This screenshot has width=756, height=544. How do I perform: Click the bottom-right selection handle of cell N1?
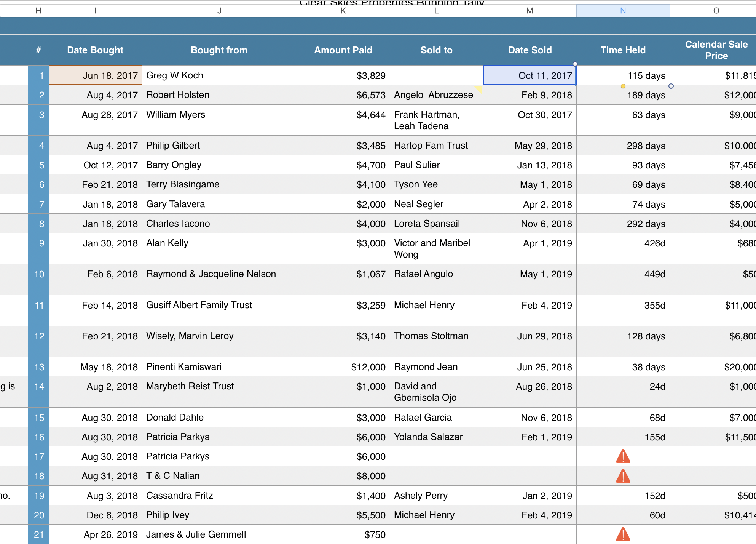[671, 86]
